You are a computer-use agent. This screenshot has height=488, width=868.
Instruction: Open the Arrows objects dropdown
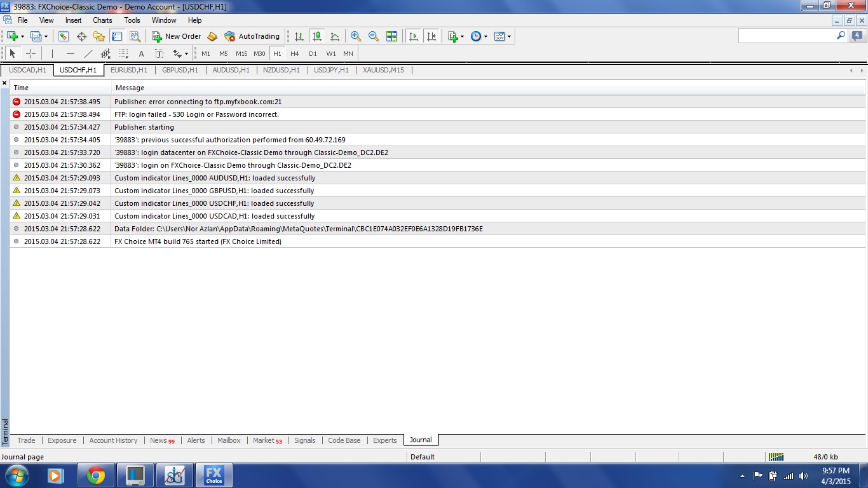pyautogui.click(x=180, y=53)
